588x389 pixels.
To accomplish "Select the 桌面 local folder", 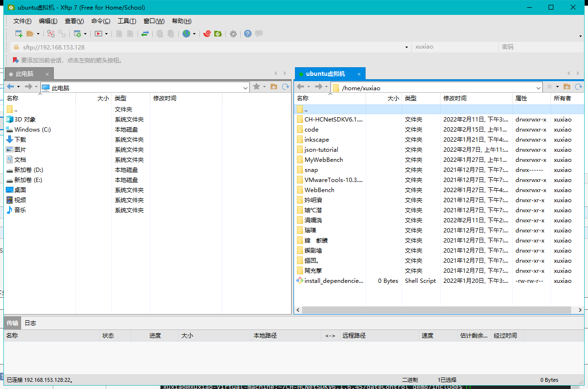I will (x=20, y=190).
